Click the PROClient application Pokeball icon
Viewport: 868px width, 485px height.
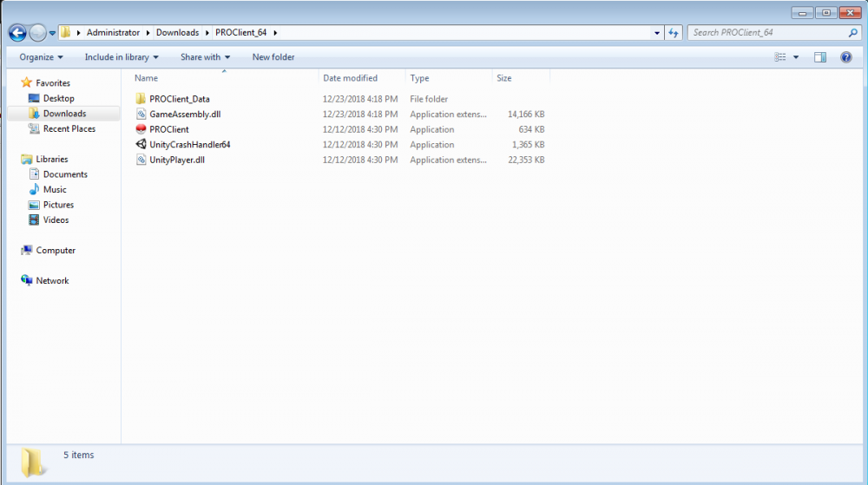tap(141, 129)
